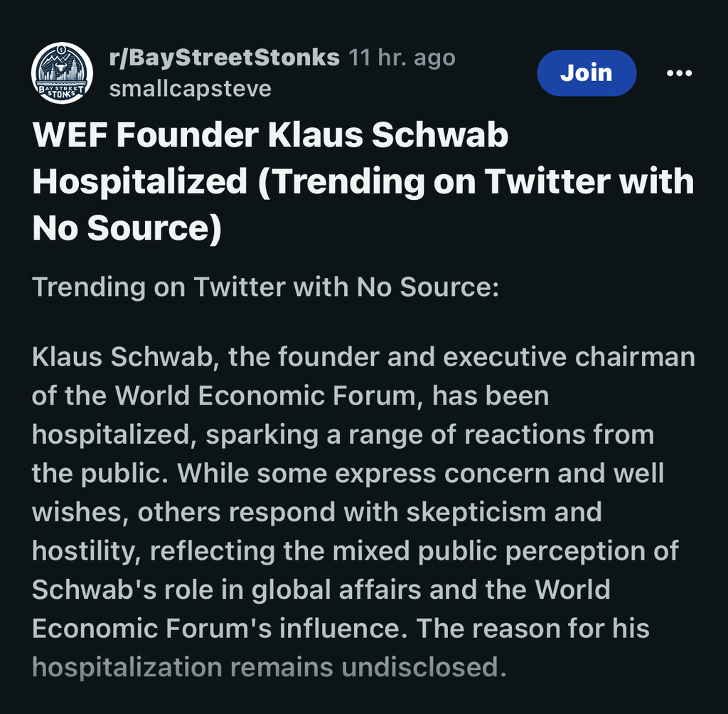
Task: Visit the r/BayStreetStonks subreddit link
Action: [x=224, y=58]
